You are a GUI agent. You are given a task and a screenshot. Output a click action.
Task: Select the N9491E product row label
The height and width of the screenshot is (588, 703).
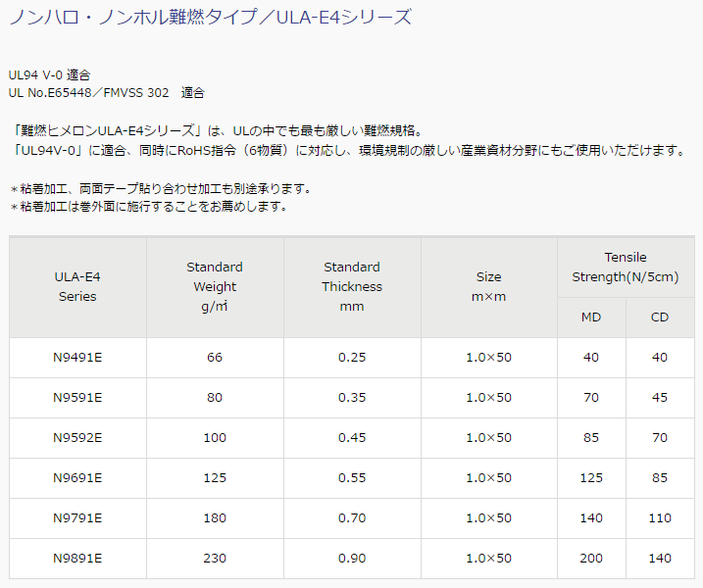click(77, 358)
